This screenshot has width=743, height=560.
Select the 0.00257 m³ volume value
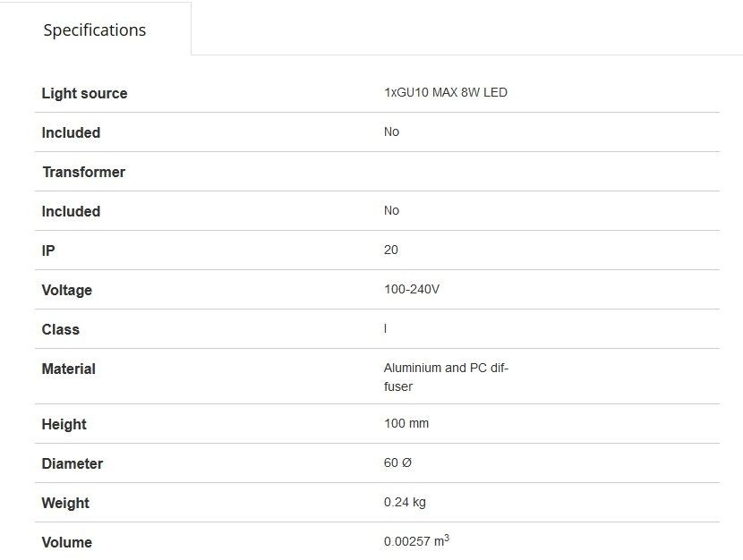coord(416,540)
